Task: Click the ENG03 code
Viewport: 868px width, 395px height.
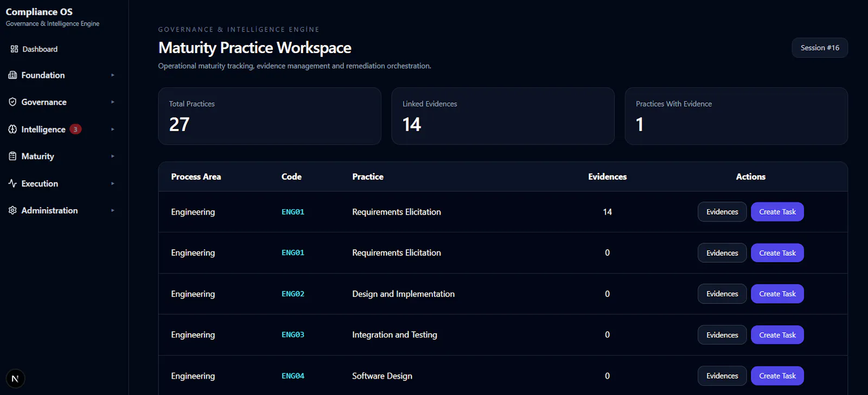Action: pos(293,335)
